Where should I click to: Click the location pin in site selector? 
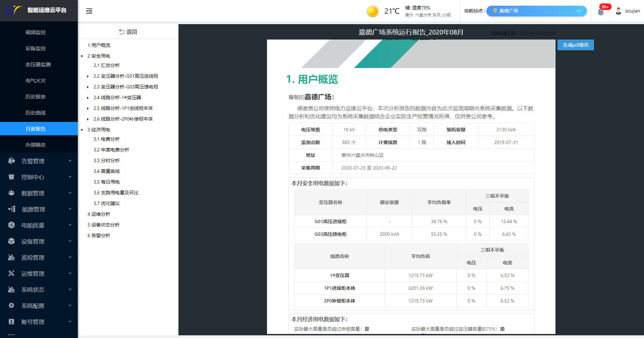coord(495,11)
